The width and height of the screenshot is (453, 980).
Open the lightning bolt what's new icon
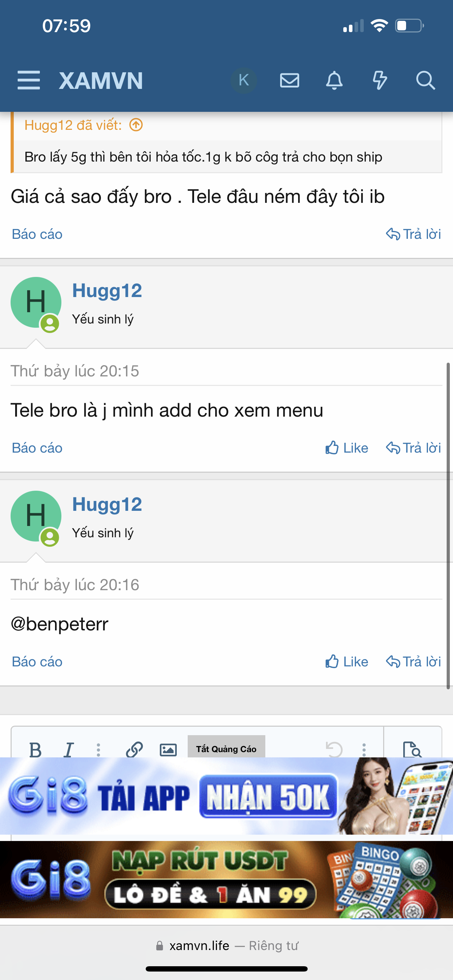pyautogui.click(x=380, y=80)
